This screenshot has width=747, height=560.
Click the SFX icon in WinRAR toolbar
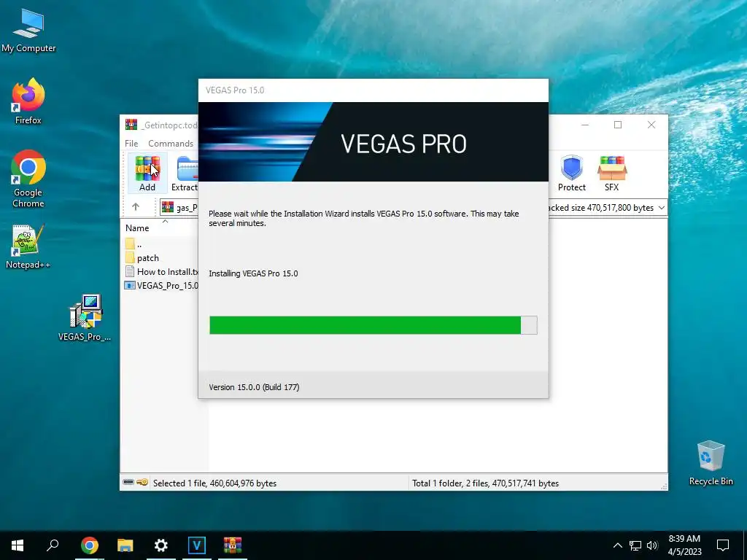click(612, 174)
